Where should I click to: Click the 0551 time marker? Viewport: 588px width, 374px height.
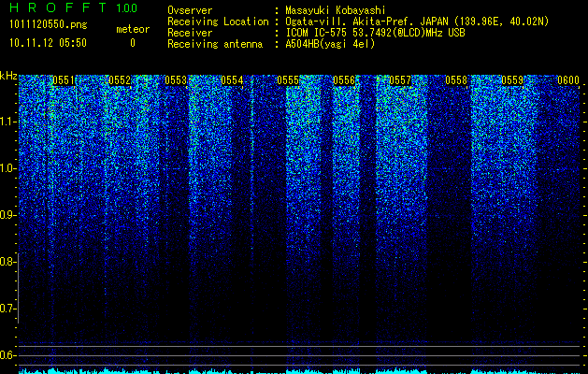click(64, 80)
